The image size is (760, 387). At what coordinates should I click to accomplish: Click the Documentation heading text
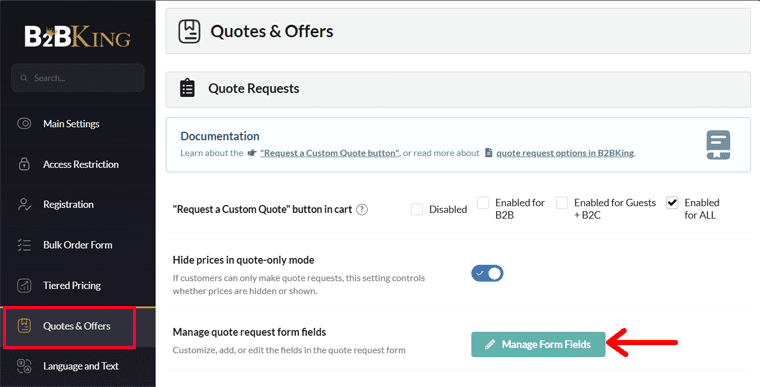pyautogui.click(x=220, y=136)
